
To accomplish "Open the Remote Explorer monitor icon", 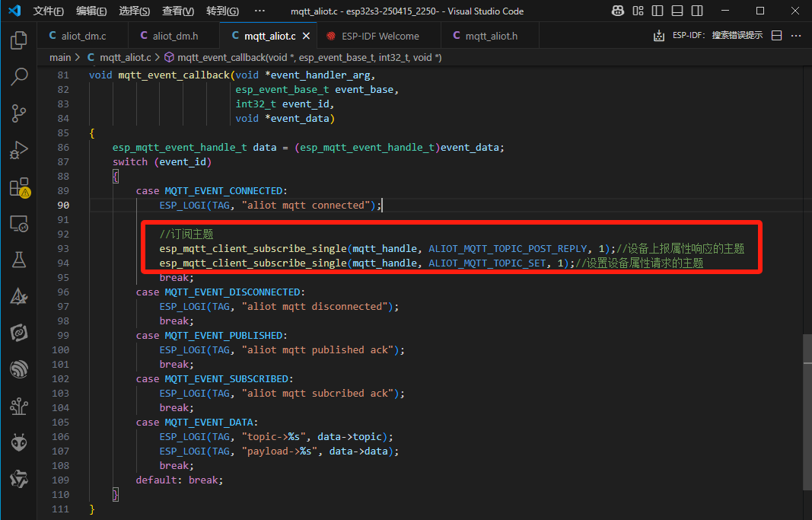I will [18, 224].
